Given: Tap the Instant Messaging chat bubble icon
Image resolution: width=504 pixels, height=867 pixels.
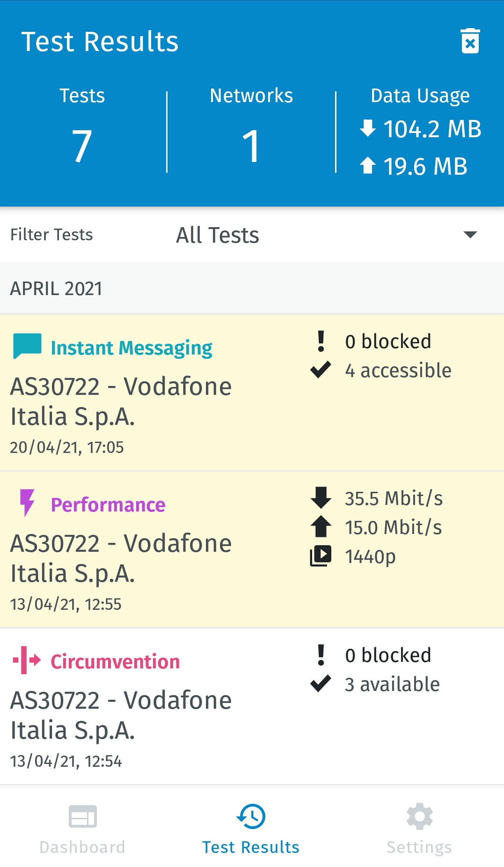Looking at the screenshot, I should [27, 346].
